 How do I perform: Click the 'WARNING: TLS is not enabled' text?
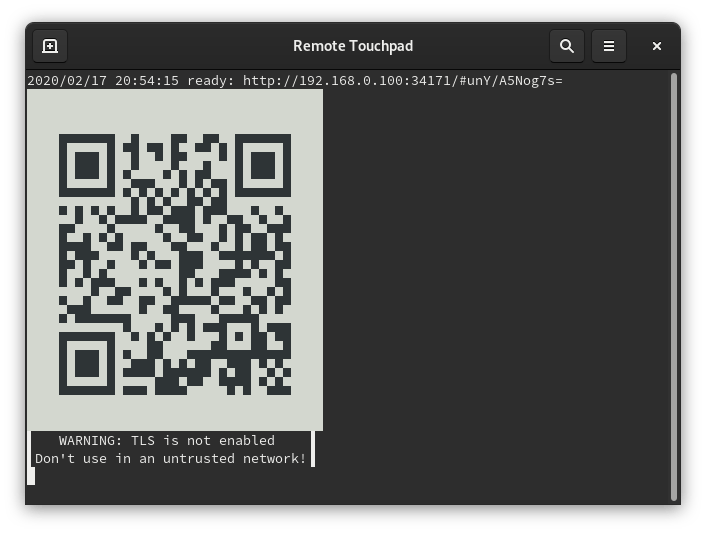click(167, 440)
